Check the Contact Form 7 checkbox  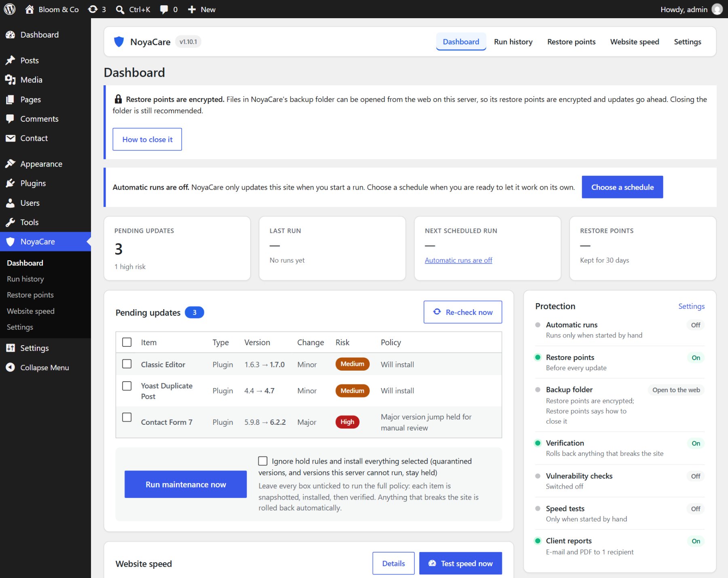(x=127, y=417)
